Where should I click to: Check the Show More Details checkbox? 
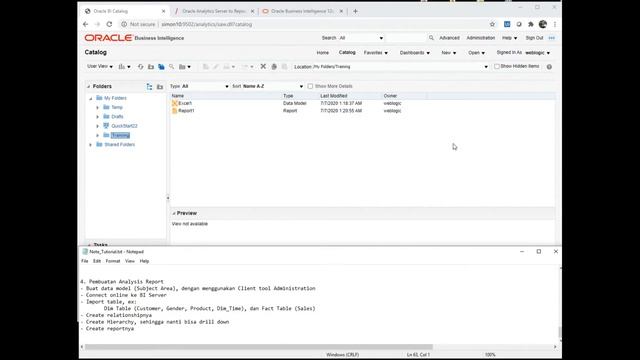click(x=310, y=86)
